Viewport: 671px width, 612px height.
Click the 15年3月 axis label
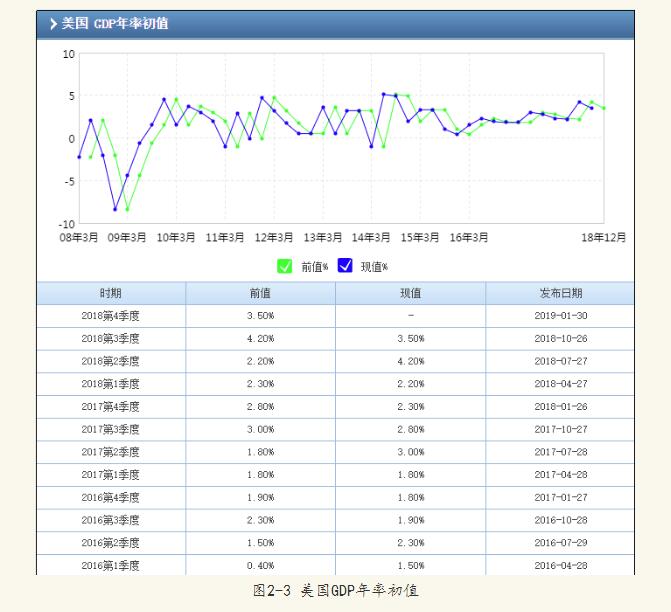coord(420,237)
